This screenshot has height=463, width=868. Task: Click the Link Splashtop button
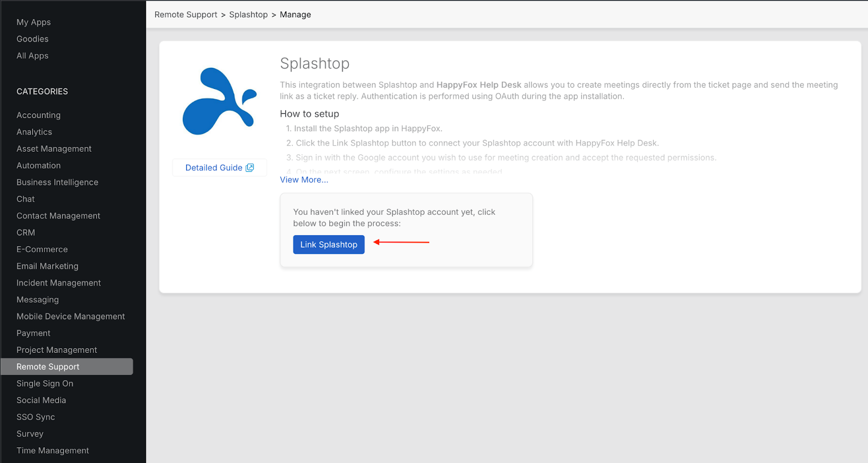[329, 245]
